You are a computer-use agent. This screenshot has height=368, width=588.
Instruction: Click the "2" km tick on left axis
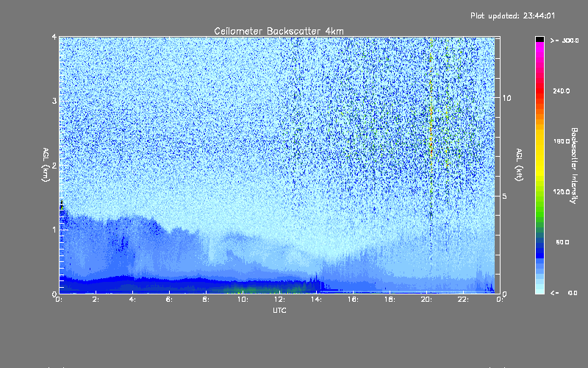[54, 166]
